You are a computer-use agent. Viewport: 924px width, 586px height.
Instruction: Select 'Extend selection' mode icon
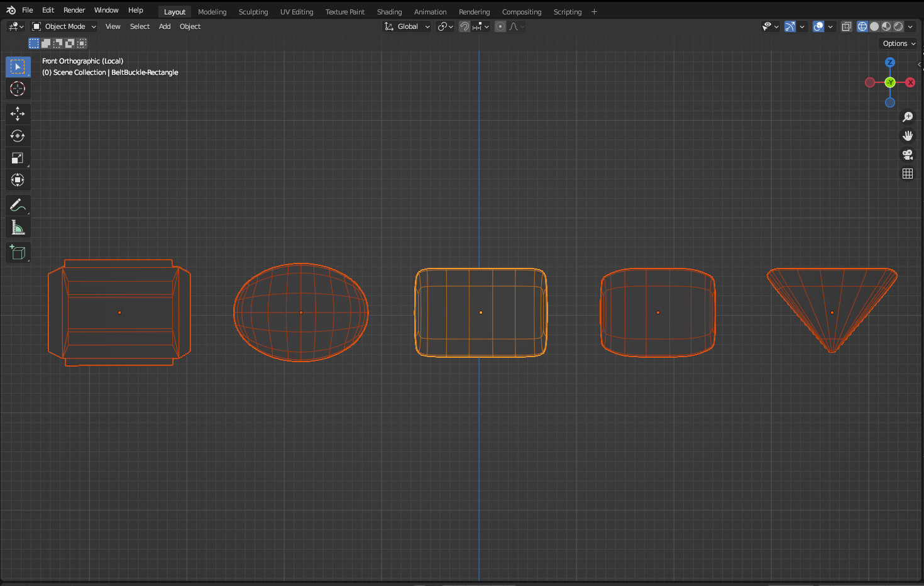coord(46,43)
